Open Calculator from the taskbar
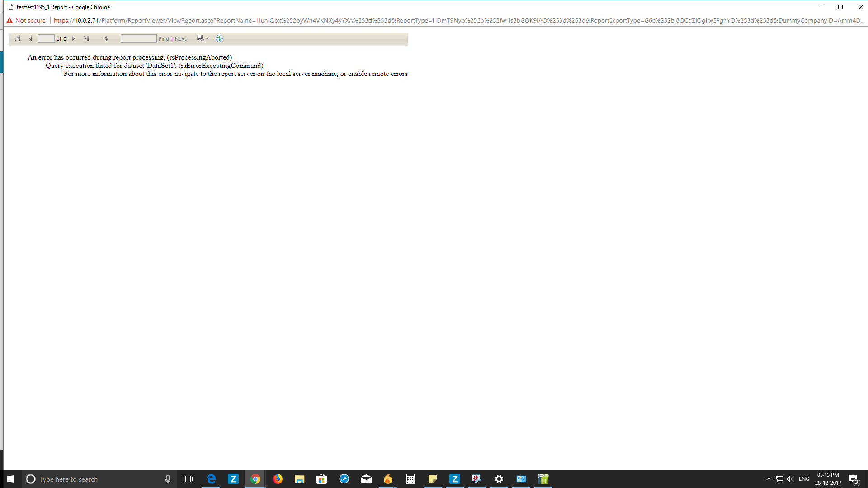 pyautogui.click(x=410, y=479)
